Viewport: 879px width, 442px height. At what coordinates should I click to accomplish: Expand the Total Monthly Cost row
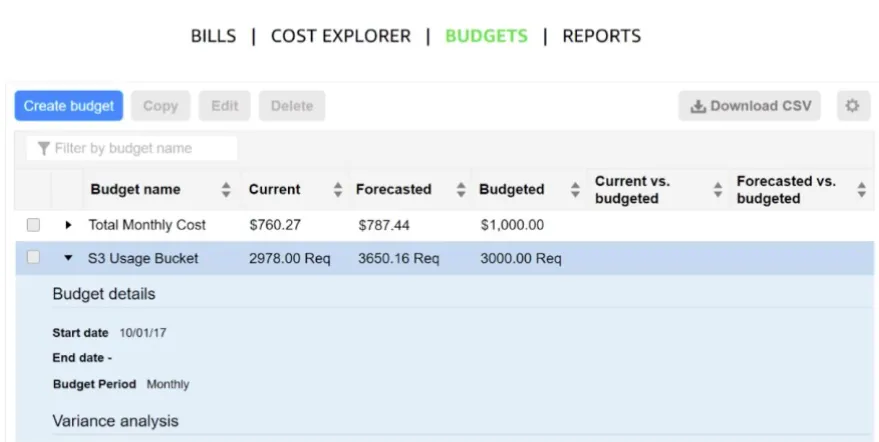[x=68, y=225]
